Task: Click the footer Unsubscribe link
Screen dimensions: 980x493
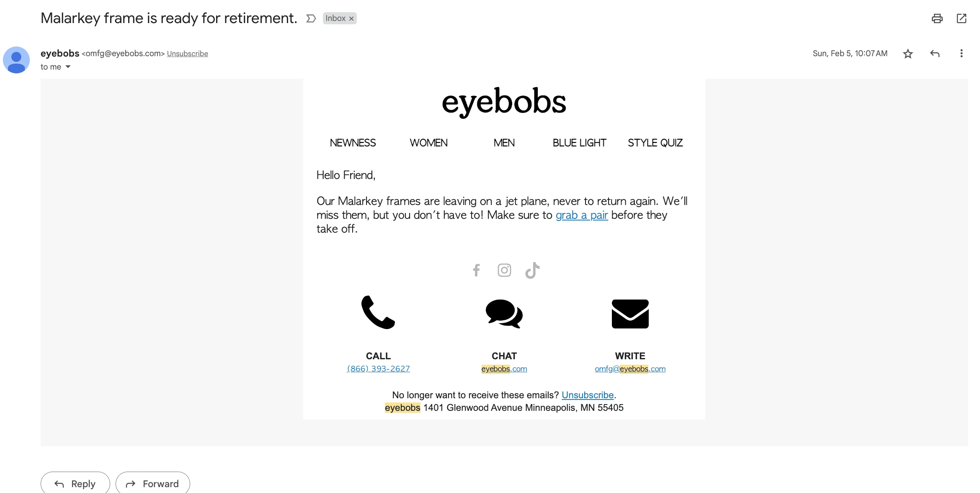Action: [588, 395]
